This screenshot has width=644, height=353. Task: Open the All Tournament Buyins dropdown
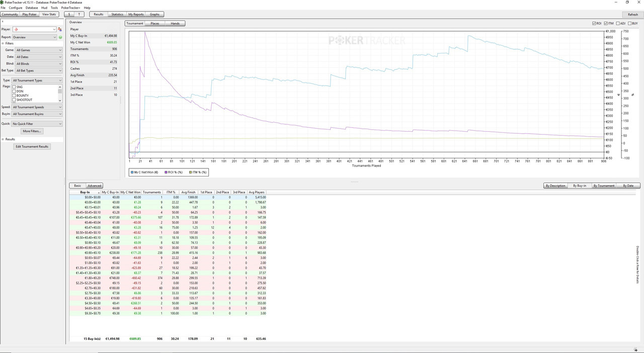(x=37, y=114)
